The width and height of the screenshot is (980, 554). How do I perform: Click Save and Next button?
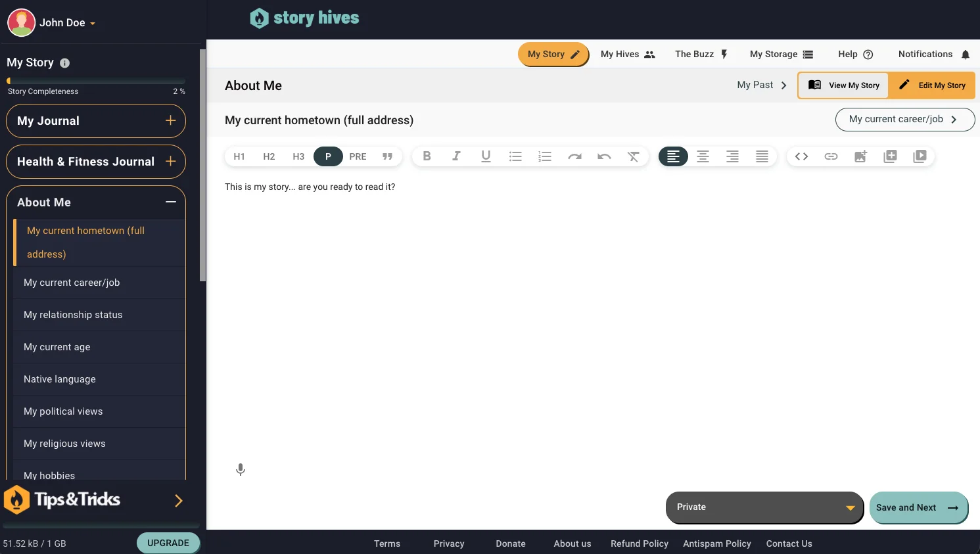(918, 507)
